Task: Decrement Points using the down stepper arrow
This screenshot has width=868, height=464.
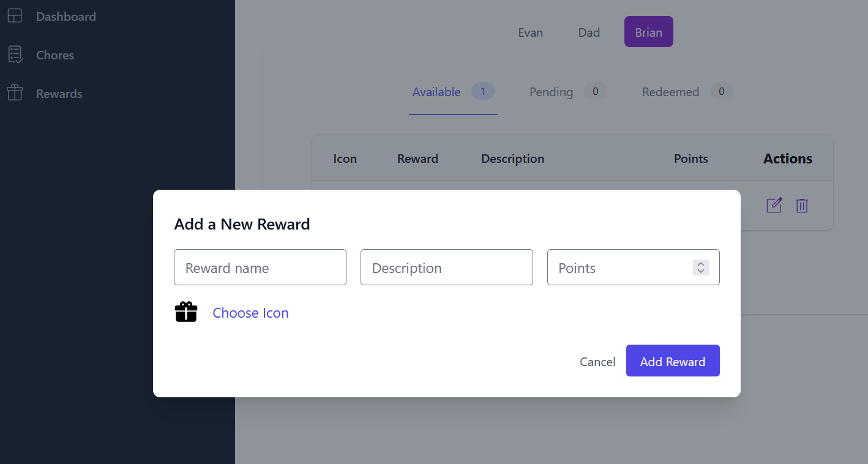Action: click(700, 271)
